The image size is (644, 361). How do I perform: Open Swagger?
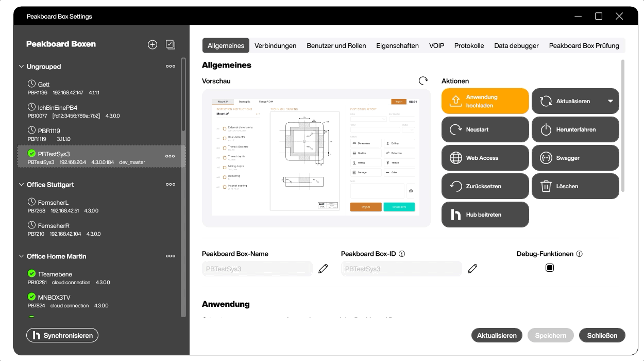click(x=575, y=158)
